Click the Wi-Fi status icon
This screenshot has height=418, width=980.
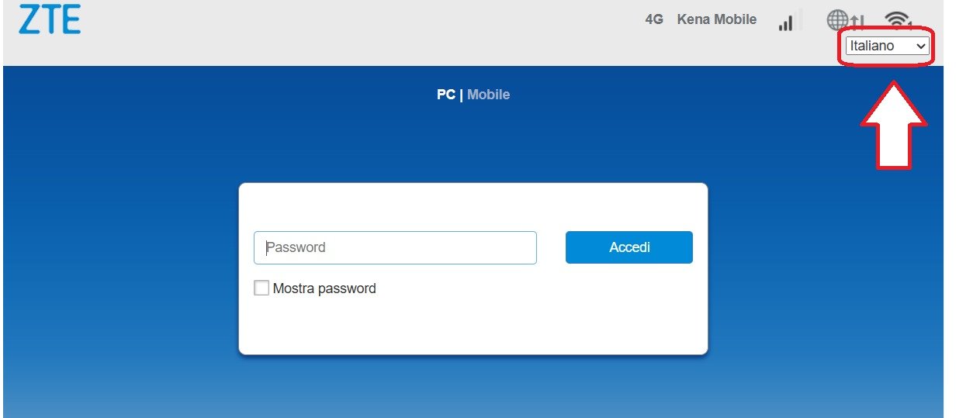(896, 19)
